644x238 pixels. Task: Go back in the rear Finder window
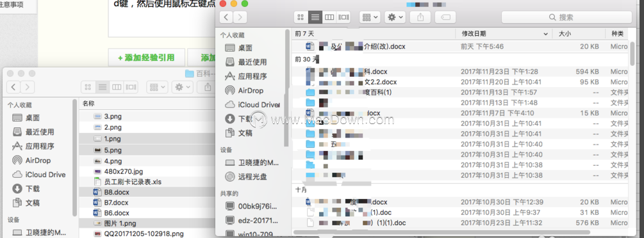coord(14,87)
